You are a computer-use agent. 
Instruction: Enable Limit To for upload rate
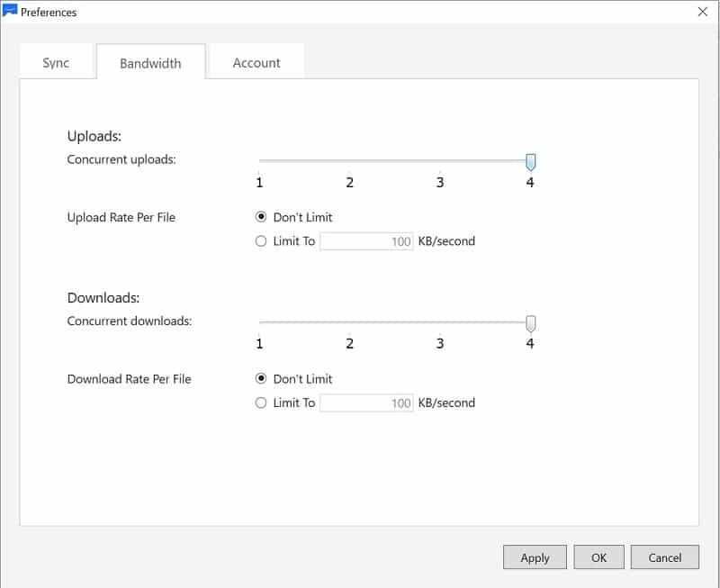(262, 241)
